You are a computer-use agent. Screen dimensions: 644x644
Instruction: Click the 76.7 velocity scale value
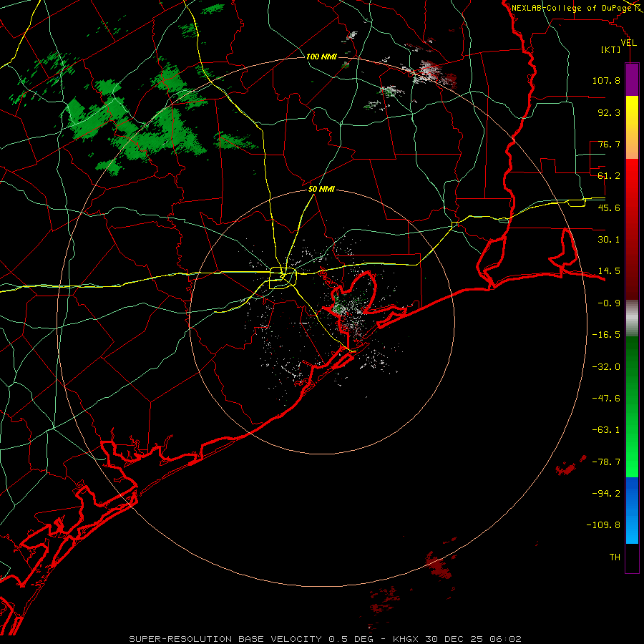pyautogui.click(x=609, y=144)
